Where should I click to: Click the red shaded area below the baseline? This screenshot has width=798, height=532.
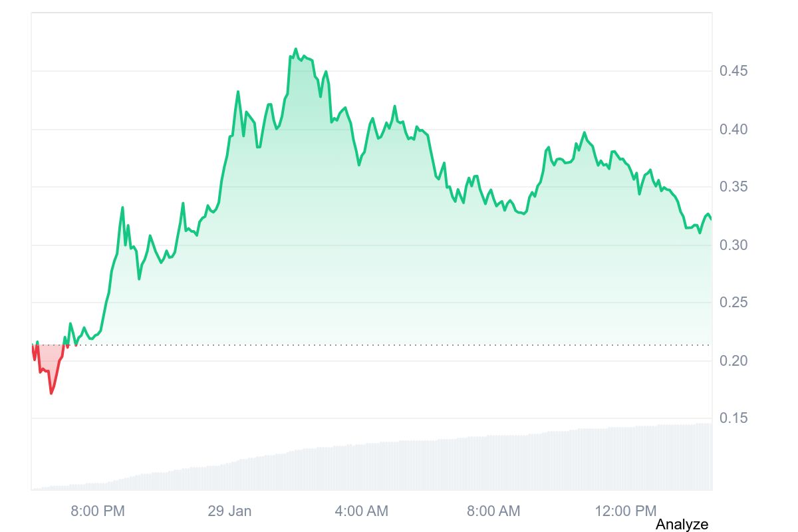(x=48, y=359)
